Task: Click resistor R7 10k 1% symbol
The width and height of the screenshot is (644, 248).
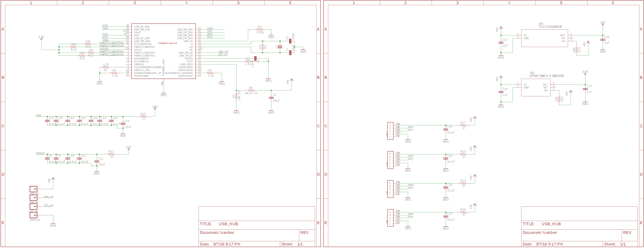Action: point(236,96)
